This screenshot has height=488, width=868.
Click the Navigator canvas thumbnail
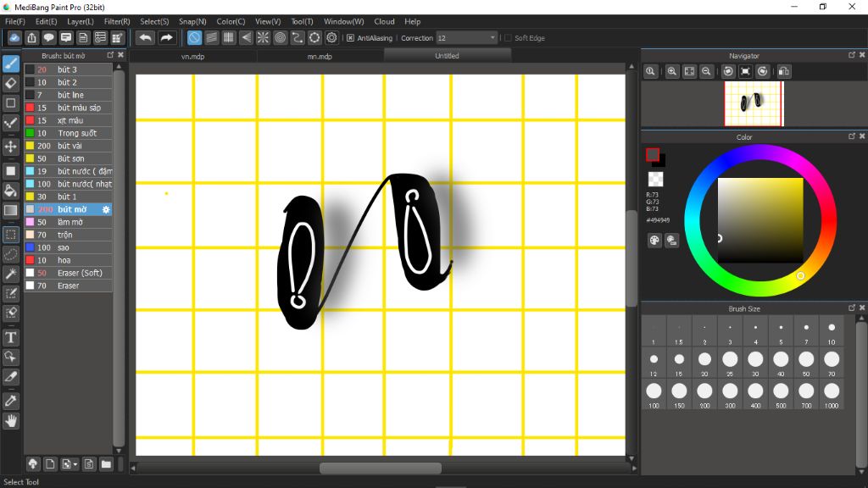(x=754, y=104)
